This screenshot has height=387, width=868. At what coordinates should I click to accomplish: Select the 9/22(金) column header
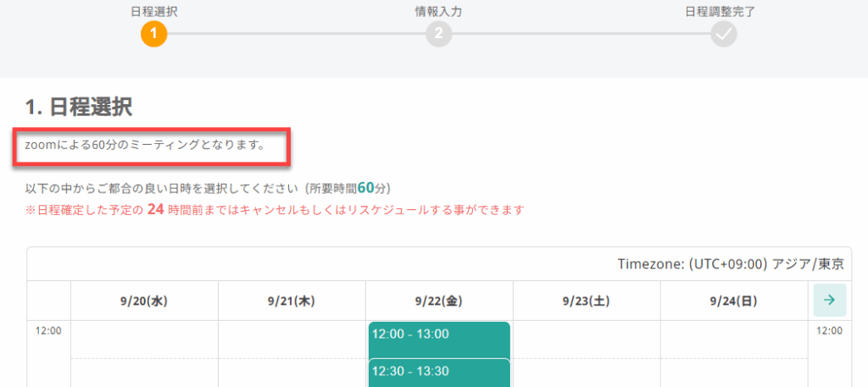click(x=439, y=301)
